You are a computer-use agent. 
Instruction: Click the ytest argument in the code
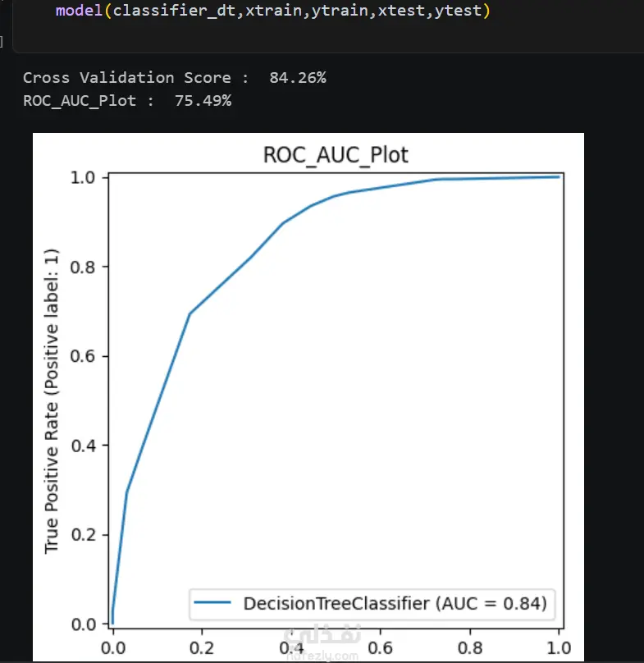pos(459,11)
